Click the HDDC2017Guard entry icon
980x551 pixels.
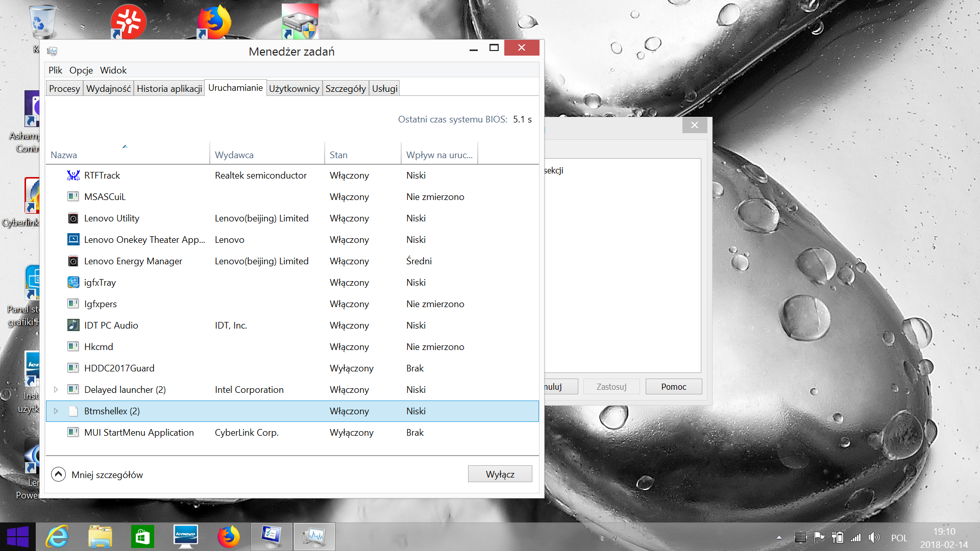(x=73, y=368)
